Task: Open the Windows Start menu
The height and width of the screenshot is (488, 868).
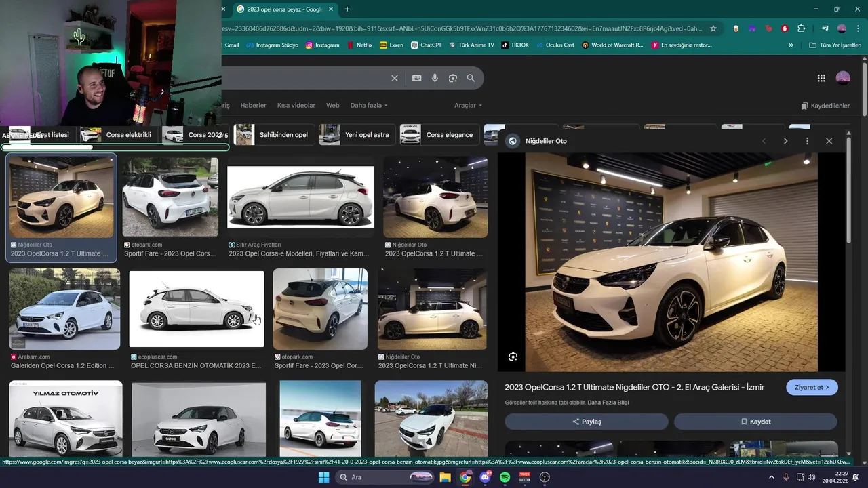Action: click(x=323, y=477)
